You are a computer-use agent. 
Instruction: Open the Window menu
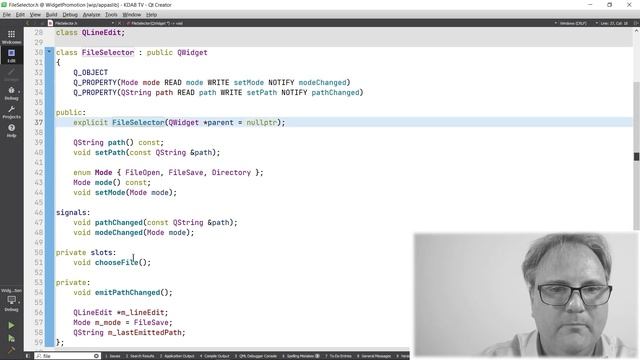click(131, 14)
